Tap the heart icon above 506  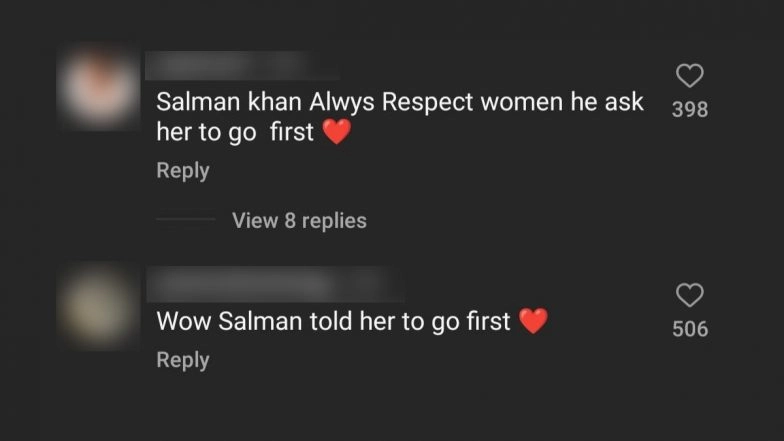[690, 295]
